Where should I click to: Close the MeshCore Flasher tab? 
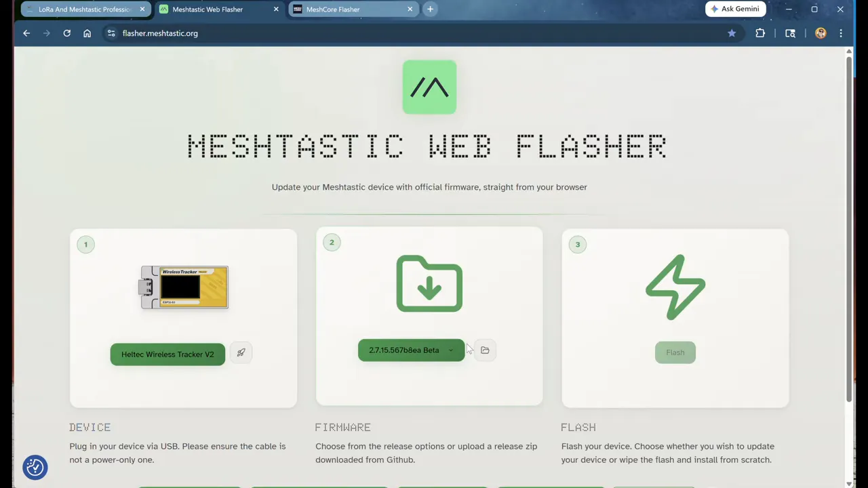click(x=410, y=9)
